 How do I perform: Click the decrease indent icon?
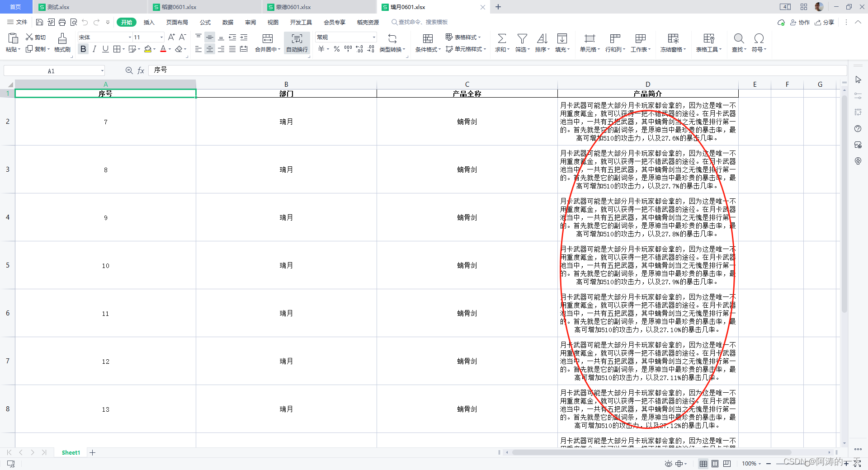(x=232, y=37)
